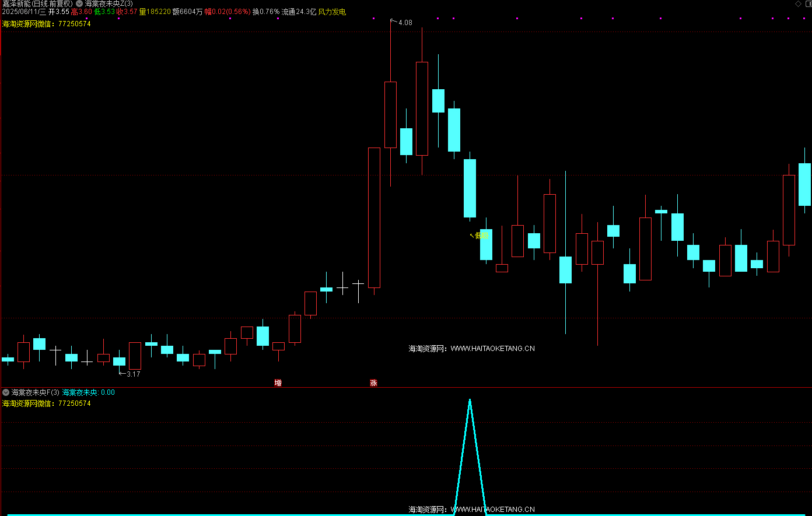812x516 pixels.
Task: Click the 高3.60 high price text
Action: point(81,12)
